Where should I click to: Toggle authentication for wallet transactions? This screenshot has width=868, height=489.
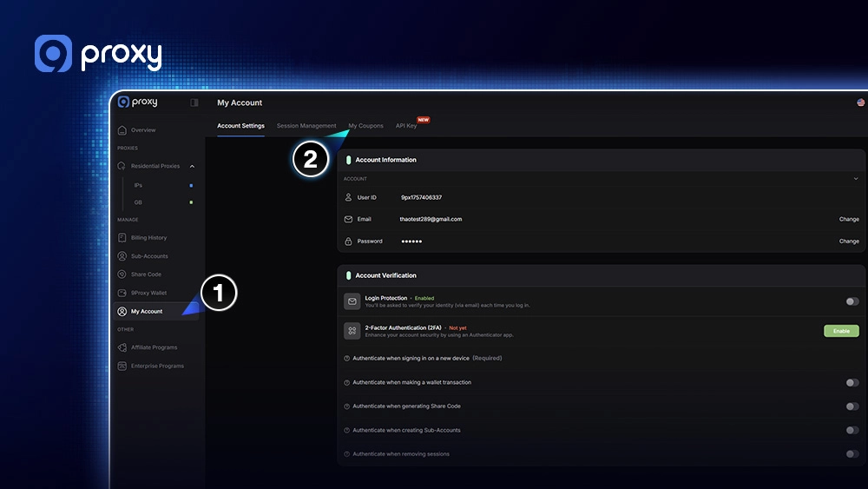852,382
